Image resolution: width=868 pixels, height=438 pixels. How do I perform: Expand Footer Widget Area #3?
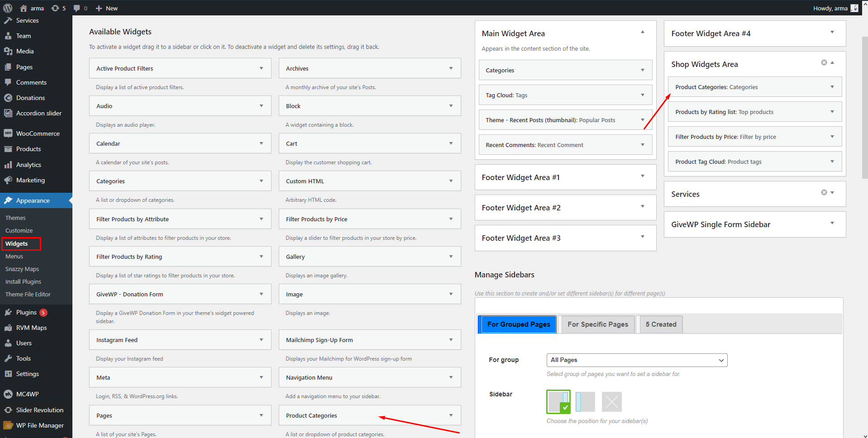click(643, 237)
